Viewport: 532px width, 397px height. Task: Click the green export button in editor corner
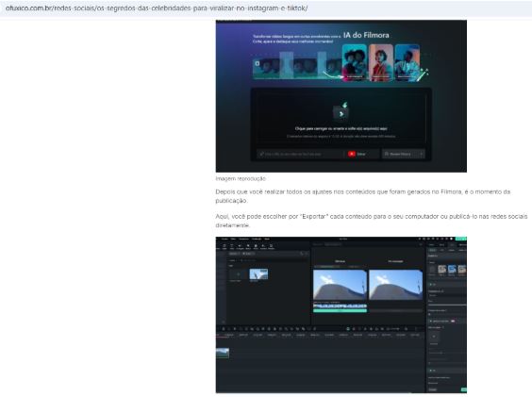tap(460, 239)
